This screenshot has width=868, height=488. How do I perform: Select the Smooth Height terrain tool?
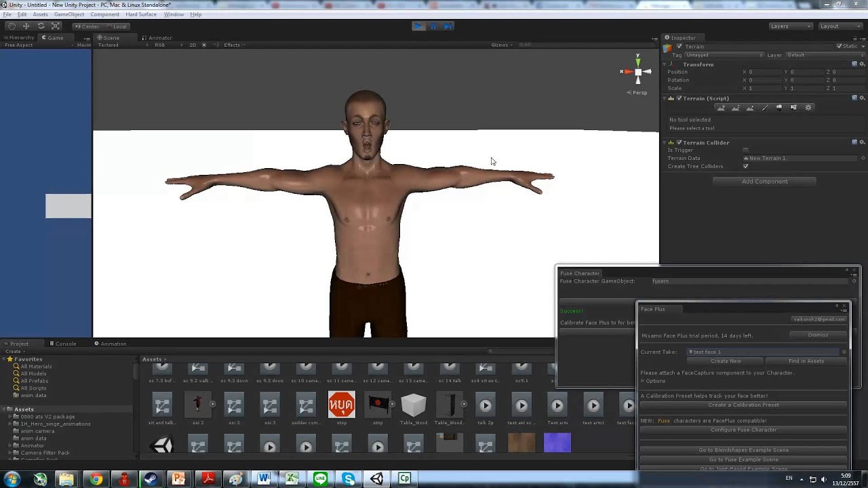(x=750, y=108)
